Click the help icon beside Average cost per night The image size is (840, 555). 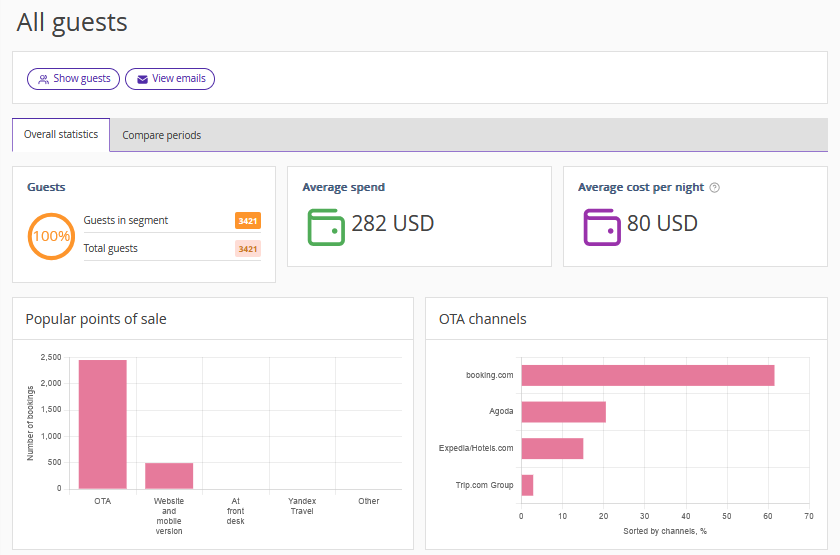pyautogui.click(x=714, y=187)
